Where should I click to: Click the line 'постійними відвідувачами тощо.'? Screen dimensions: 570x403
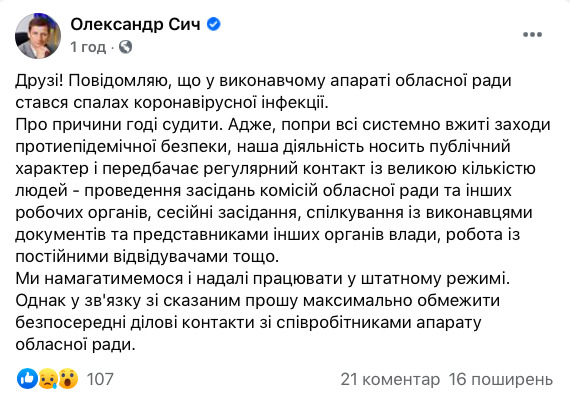pyautogui.click(x=147, y=257)
